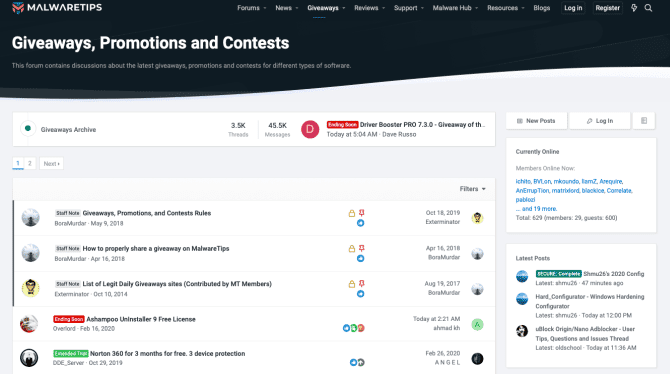Expand the Filters dropdown
670x374 pixels.
(472, 189)
